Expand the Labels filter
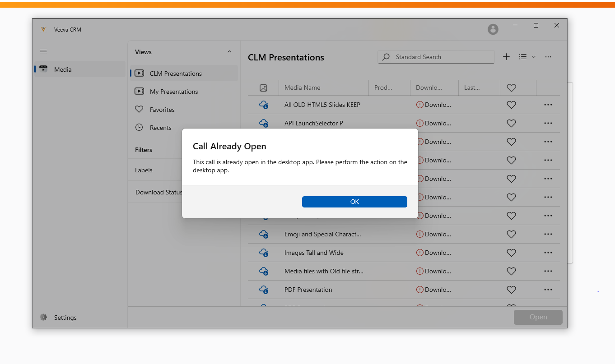 point(144,170)
